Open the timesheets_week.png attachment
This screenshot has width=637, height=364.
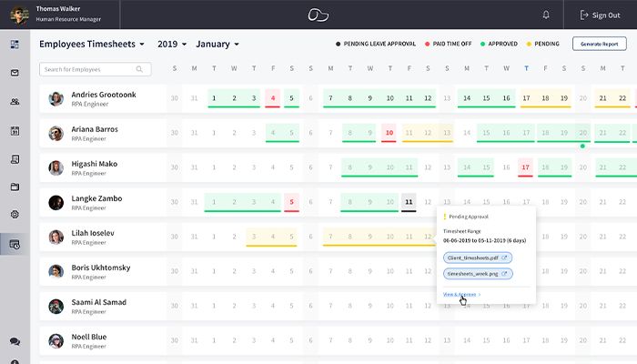[478, 273]
